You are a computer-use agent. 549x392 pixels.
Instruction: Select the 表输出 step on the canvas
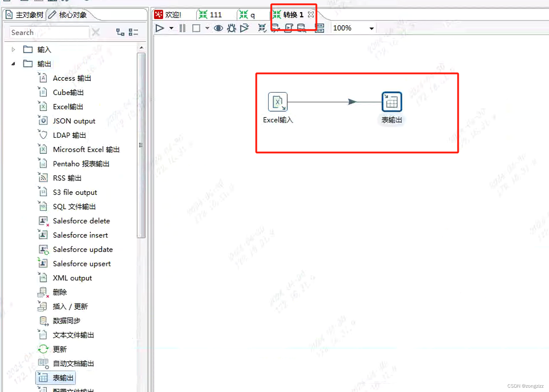392,102
